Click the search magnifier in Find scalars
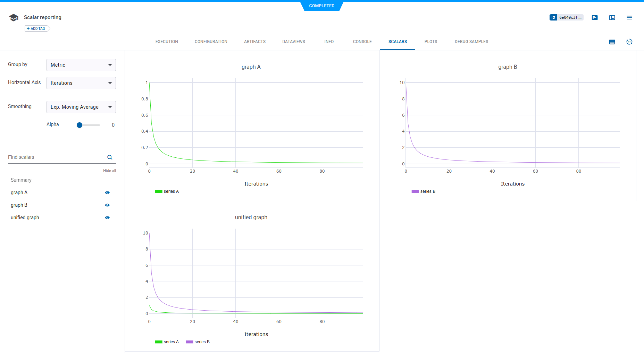This screenshot has width=644, height=353. (x=110, y=157)
